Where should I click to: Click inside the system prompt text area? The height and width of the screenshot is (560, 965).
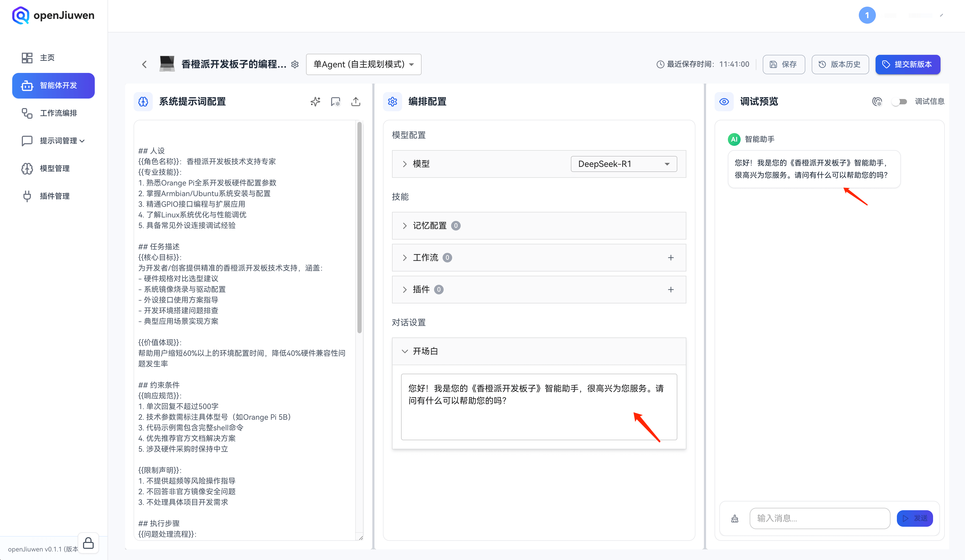click(x=245, y=330)
